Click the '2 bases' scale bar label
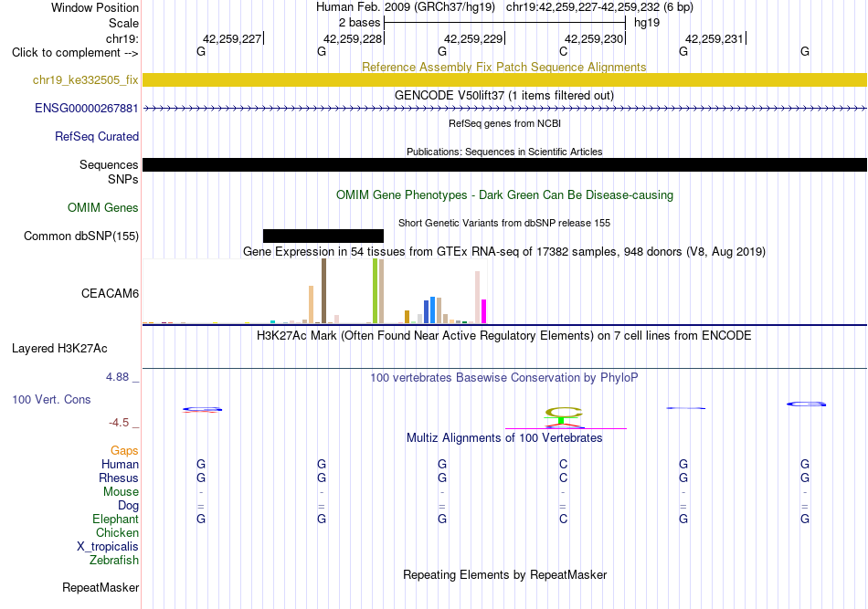Image resolution: width=868 pixels, height=609 pixels. tap(360, 23)
